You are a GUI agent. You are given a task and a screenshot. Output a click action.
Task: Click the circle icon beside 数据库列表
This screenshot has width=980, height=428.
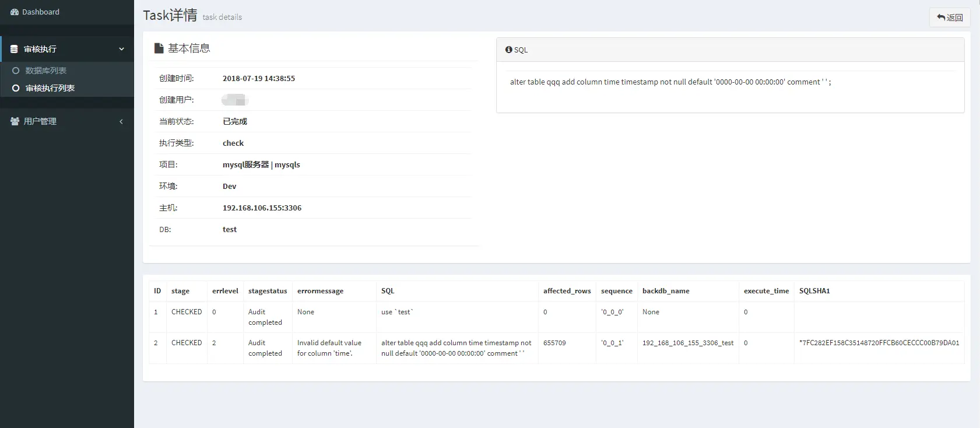click(x=16, y=71)
